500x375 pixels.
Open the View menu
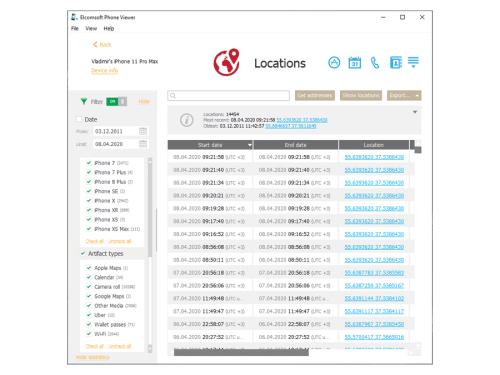point(91,28)
